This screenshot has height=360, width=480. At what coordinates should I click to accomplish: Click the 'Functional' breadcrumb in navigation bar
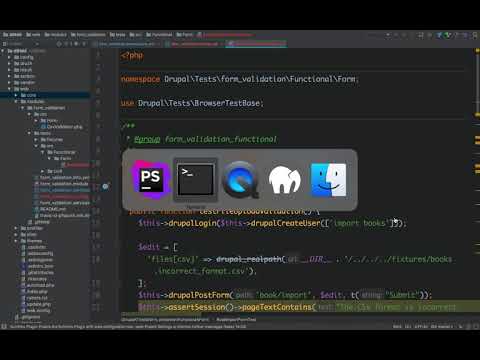[159, 35]
